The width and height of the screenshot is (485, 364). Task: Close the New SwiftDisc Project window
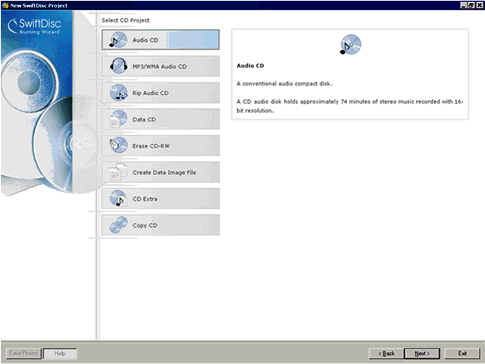click(479, 5)
